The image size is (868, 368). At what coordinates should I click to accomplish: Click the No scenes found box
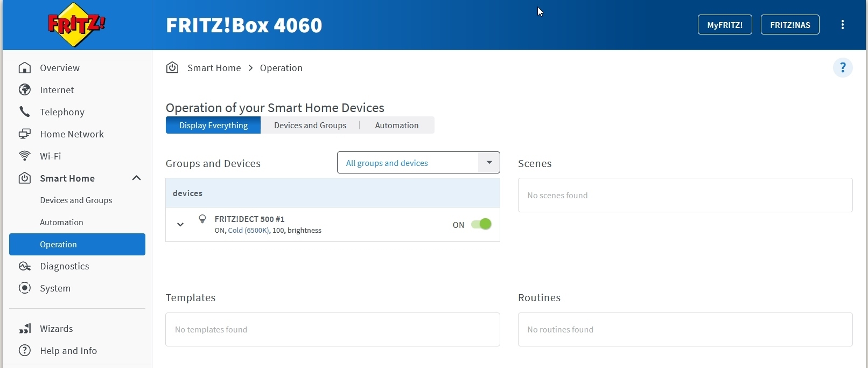click(685, 195)
